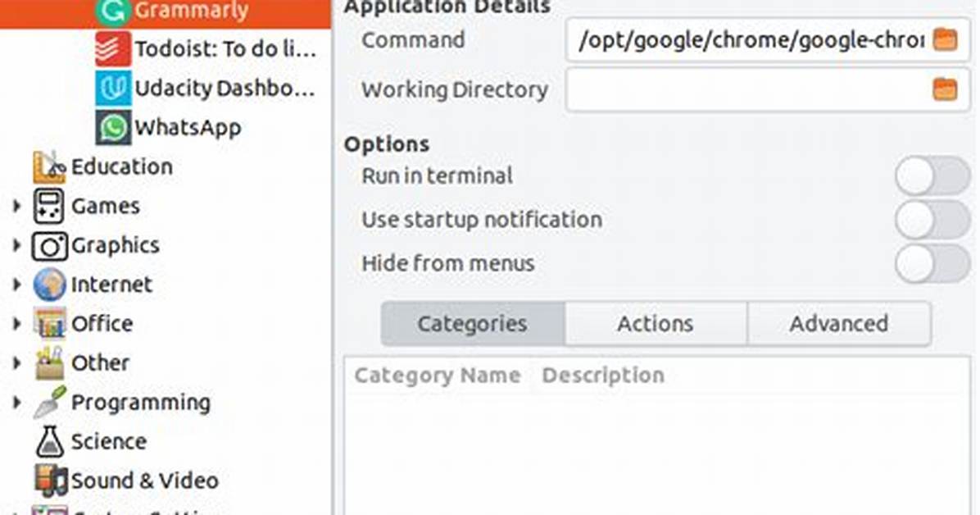Expand the Graphics category
Viewport: 980px width, 515px height.
click(x=17, y=245)
